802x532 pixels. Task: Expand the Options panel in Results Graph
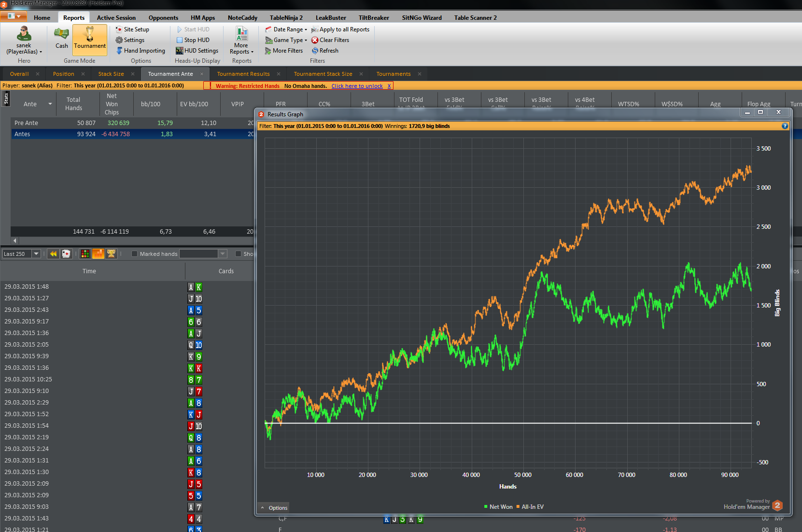point(274,508)
